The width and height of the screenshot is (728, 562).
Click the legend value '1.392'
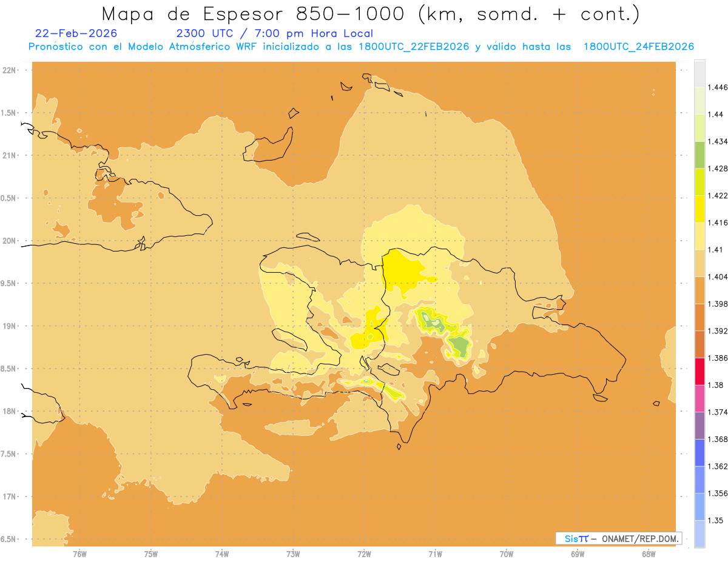(x=718, y=331)
